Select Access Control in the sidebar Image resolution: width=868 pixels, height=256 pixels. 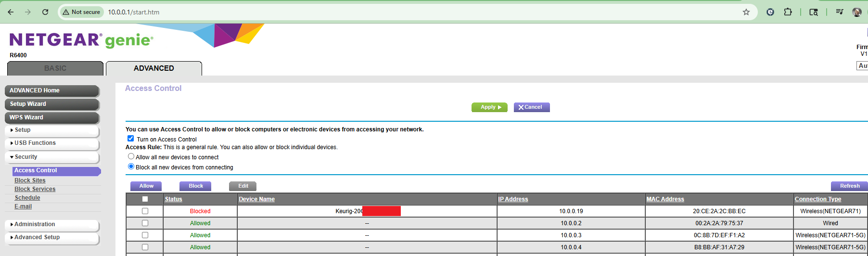pos(56,171)
